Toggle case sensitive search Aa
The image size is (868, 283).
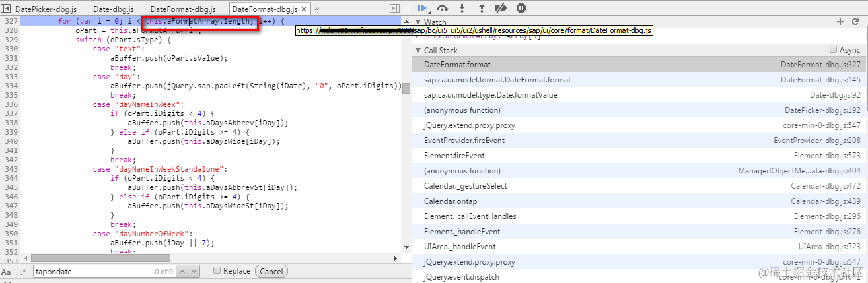[x=6, y=271]
